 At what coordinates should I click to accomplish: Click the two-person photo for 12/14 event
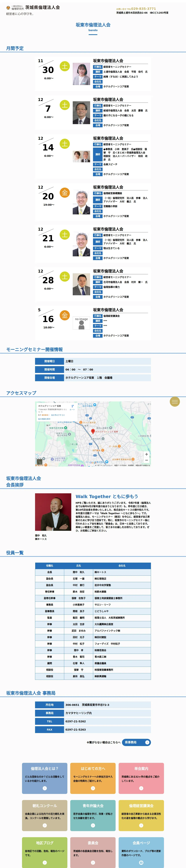[81, 157]
